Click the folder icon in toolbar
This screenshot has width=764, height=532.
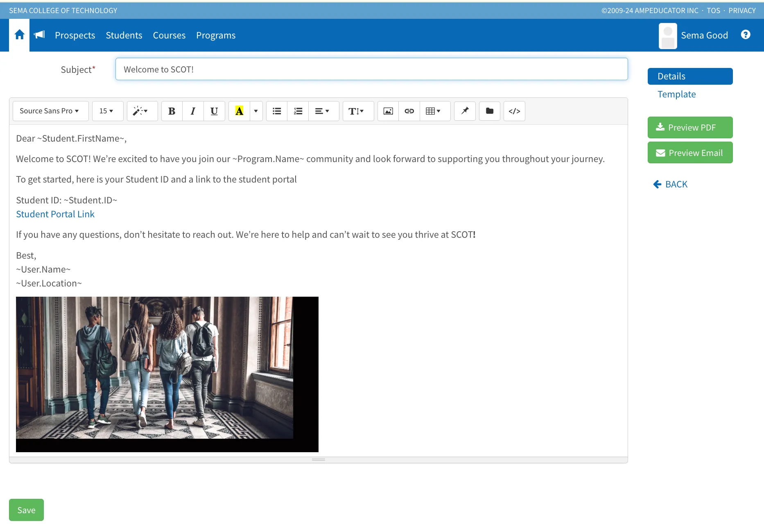point(490,111)
